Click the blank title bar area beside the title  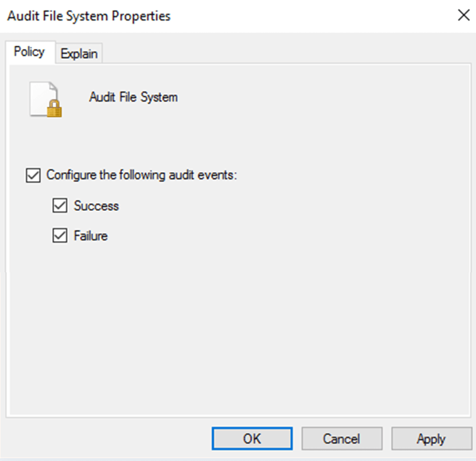click(314, 16)
